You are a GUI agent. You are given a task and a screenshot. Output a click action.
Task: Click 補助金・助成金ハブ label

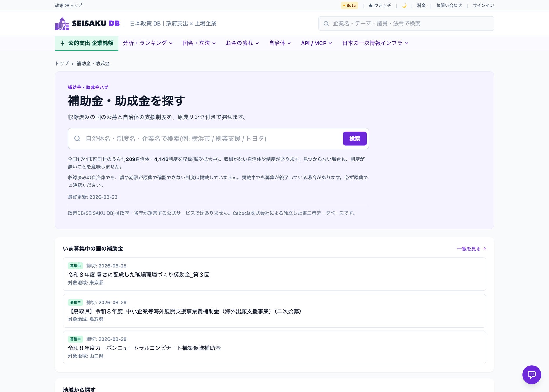(x=88, y=87)
